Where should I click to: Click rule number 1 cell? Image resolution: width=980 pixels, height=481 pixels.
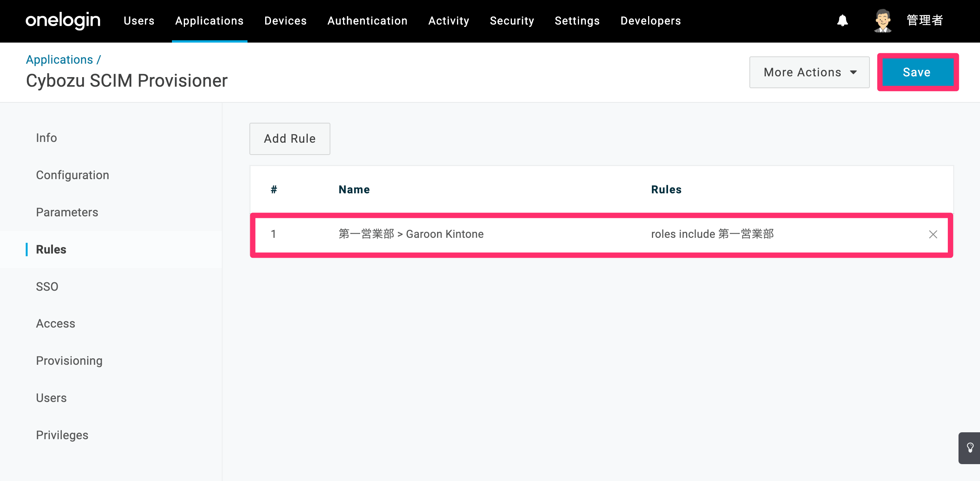273,234
